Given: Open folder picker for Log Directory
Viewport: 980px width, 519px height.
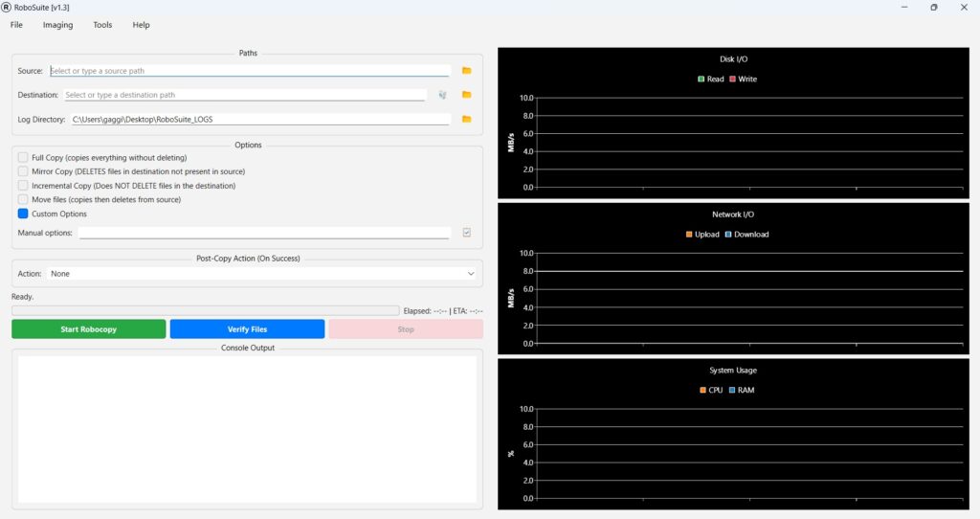Looking at the screenshot, I should (467, 120).
